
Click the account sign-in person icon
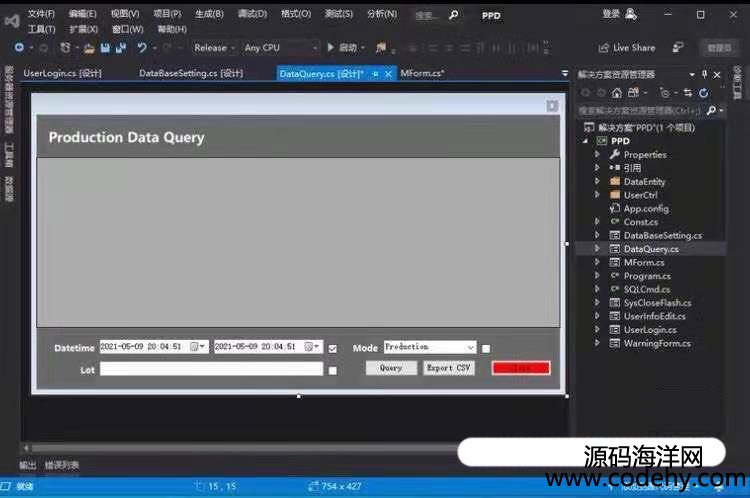click(631, 14)
